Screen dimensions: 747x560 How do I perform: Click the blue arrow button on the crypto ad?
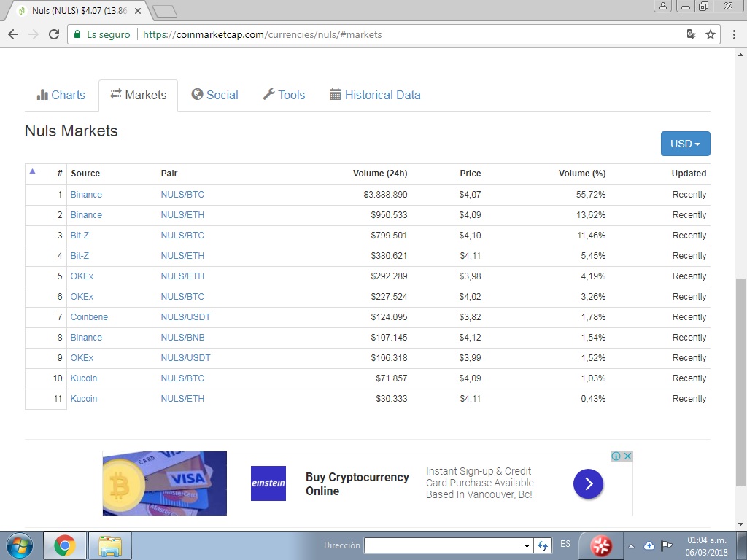point(588,483)
